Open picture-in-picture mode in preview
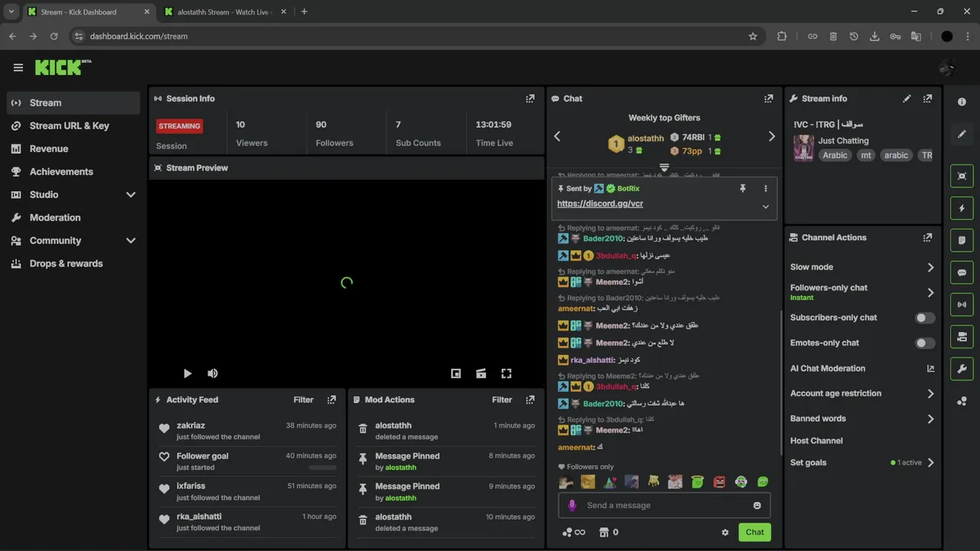Image resolution: width=980 pixels, height=551 pixels. [x=456, y=373]
